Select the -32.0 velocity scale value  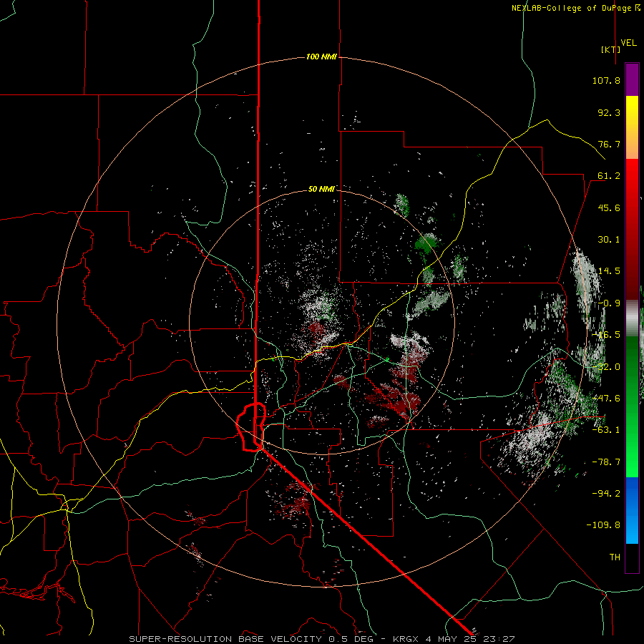click(x=606, y=367)
